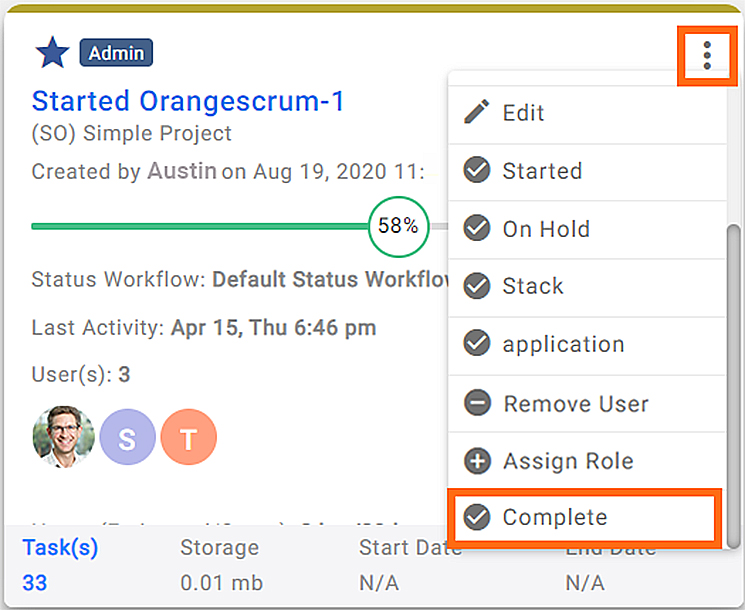Click the purple S user avatar
Viewport: 745px width, 610px height.
(127, 437)
